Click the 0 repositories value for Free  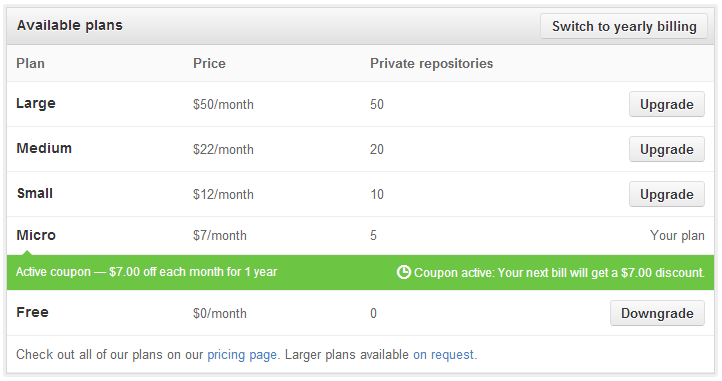pos(373,313)
